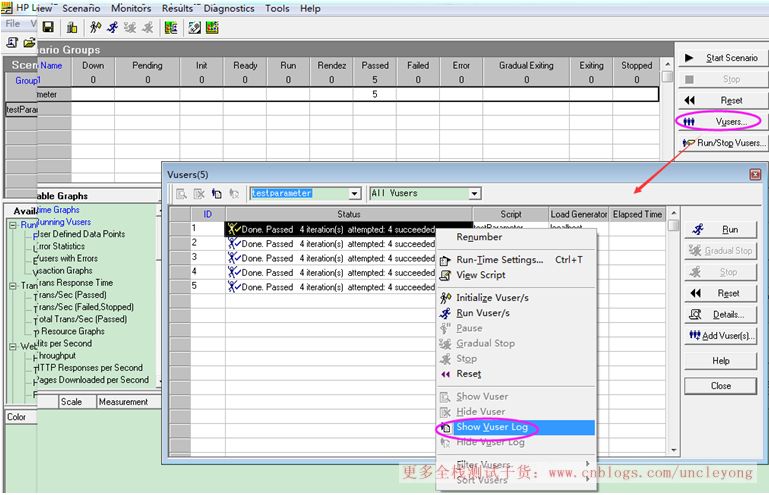Click the Run-Time Settings icon in context menu
The image size is (769, 495).
(445, 260)
